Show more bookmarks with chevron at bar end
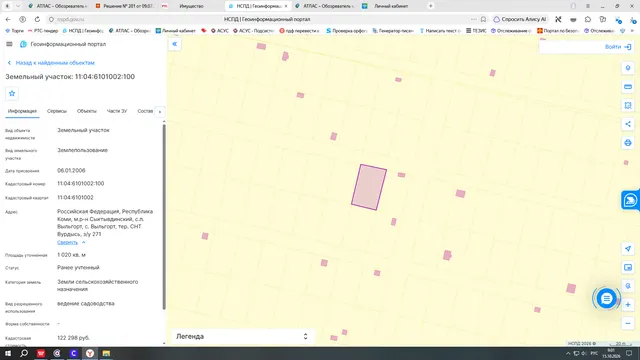 [632, 31]
